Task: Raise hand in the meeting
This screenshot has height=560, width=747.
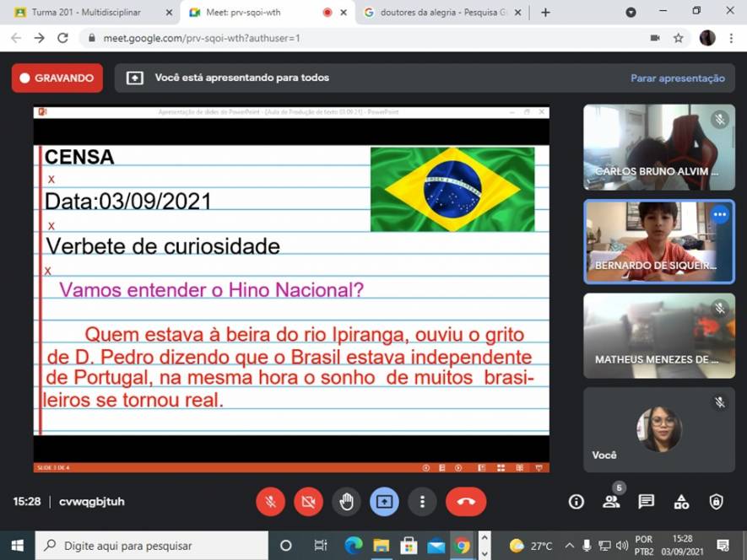Action: pos(346,502)
